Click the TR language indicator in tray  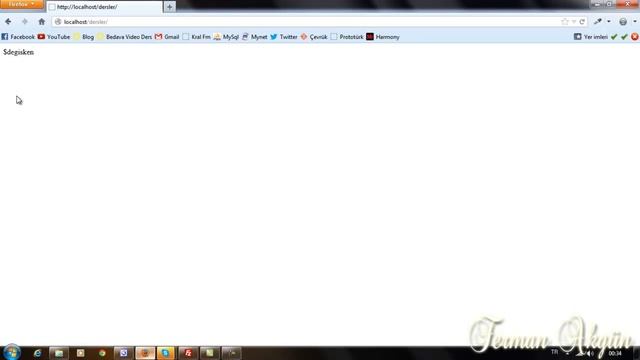(x=554, y=352)
